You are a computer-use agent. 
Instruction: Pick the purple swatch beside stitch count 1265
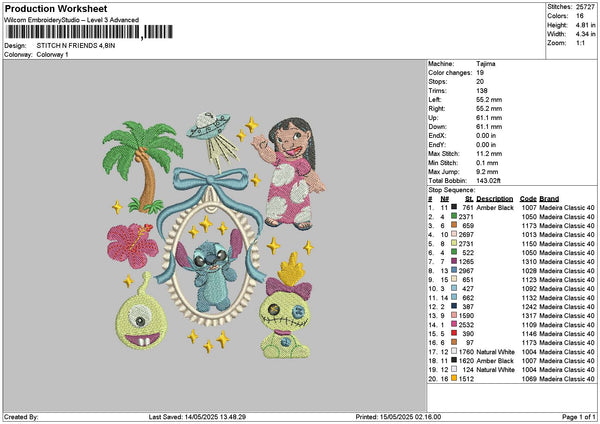454,261
